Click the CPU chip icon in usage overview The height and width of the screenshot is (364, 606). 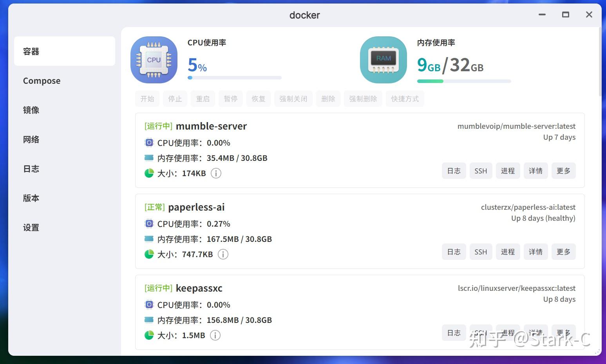(154, 59)
